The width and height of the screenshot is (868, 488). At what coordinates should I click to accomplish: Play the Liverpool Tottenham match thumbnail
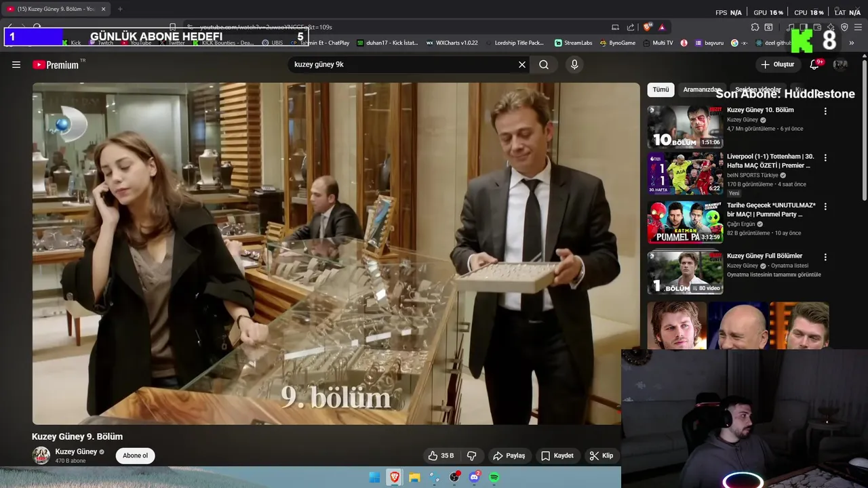click(x=685, y=174)
